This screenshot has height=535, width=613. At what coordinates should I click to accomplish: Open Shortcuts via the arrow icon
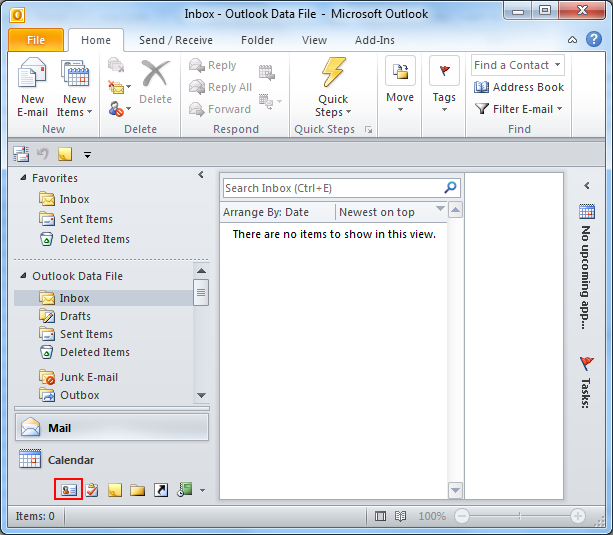161,490
